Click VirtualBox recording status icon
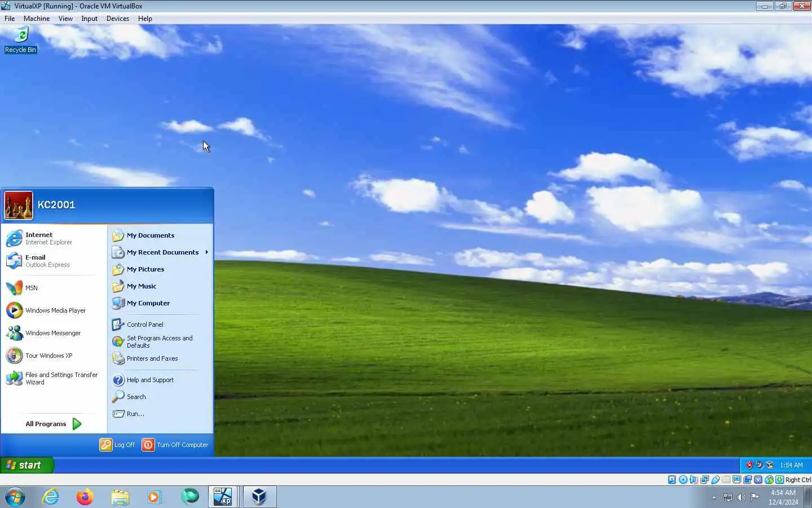Screen dimensions: 812x508 point(747,480)
